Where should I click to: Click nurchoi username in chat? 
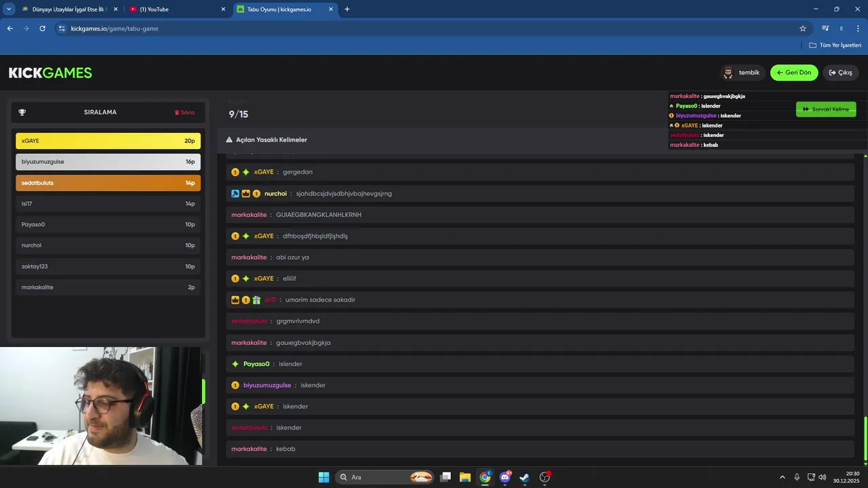(x=275, y=194)
